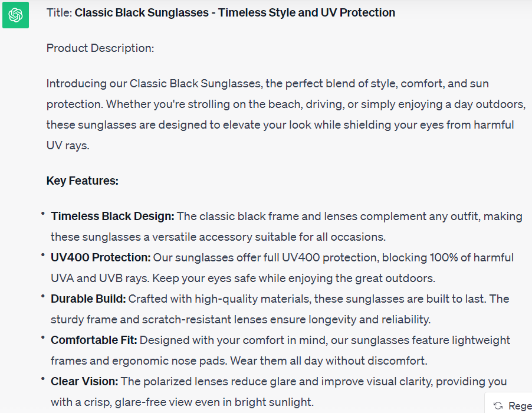Click the bullet dot before Clear Vision

tap(43, 378)
